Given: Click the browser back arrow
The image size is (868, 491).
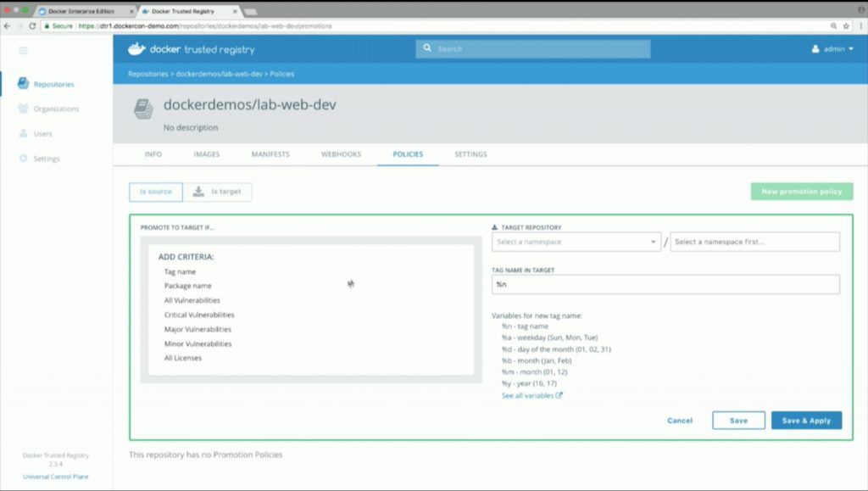Looking at the screenshot, I should click(7, 26).
